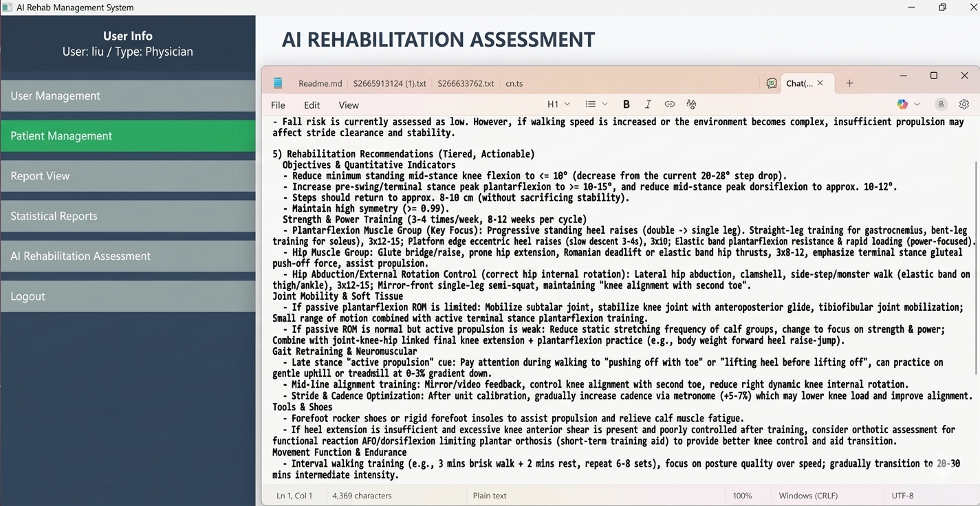Open Notepad settings gear
The width and height of the screenshot is (980, 506).
click(963, 104)
